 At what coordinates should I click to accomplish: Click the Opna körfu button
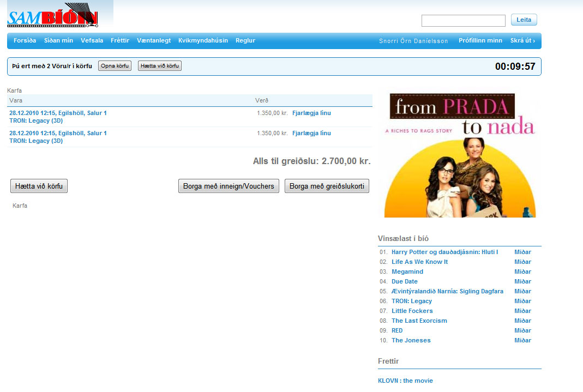(115, 66)
